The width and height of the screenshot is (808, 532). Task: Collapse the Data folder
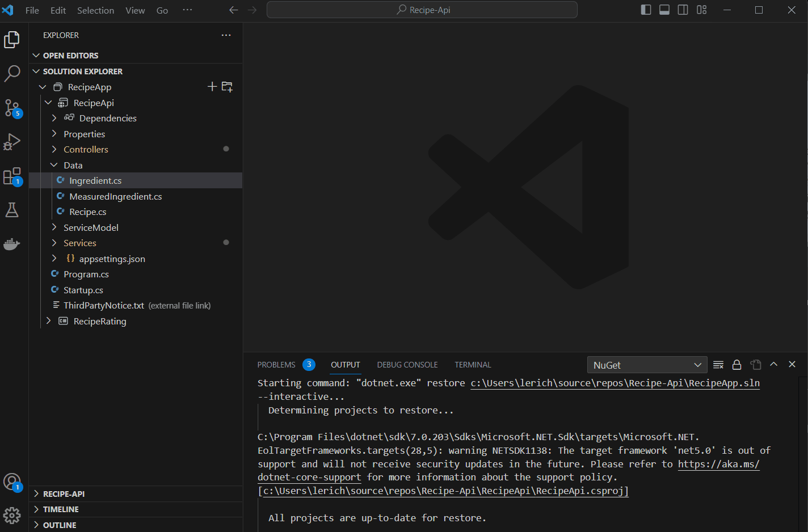[x=54, y=164]
